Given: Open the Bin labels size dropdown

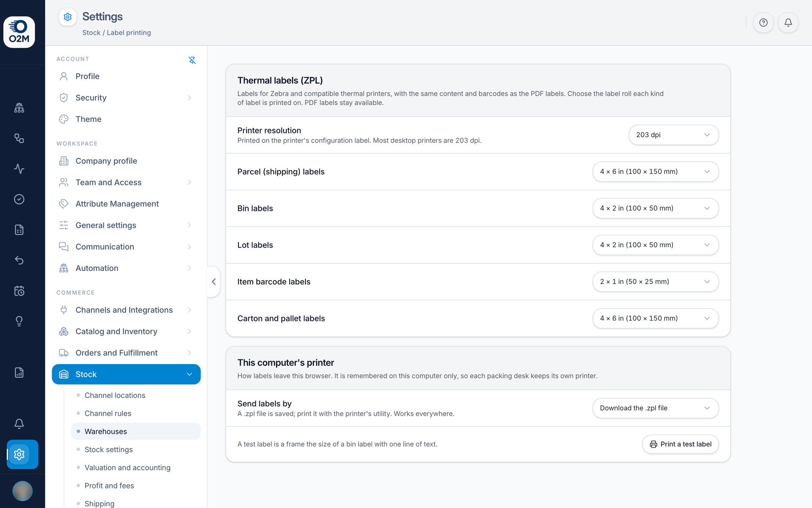Looking at the screenshot, I should click(655, 208).
